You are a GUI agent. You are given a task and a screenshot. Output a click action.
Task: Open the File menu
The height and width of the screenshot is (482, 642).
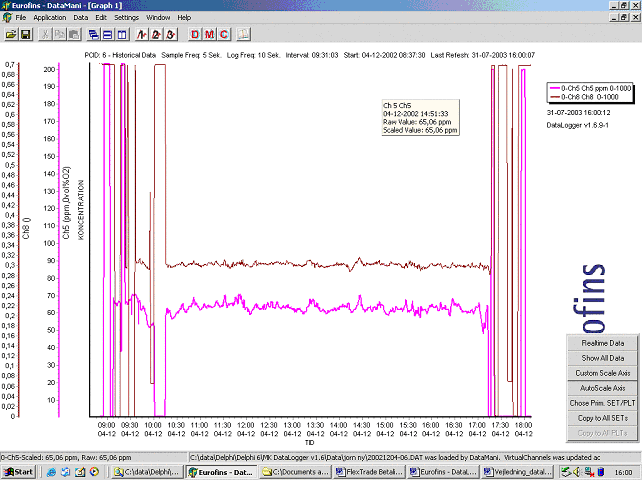point(20,18)
